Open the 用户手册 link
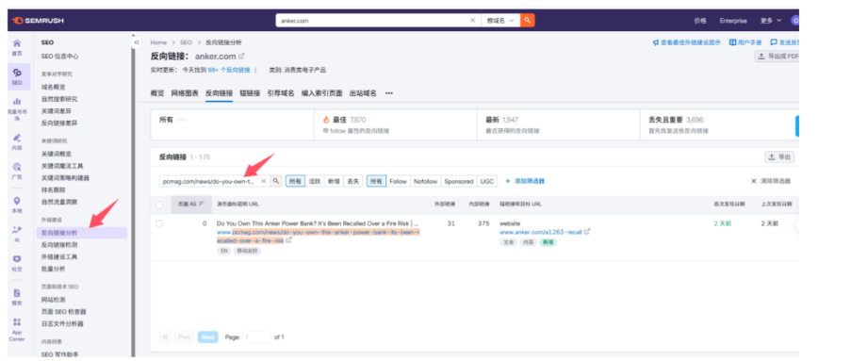Viewport: 868px width, 361px height. [745, 42]
